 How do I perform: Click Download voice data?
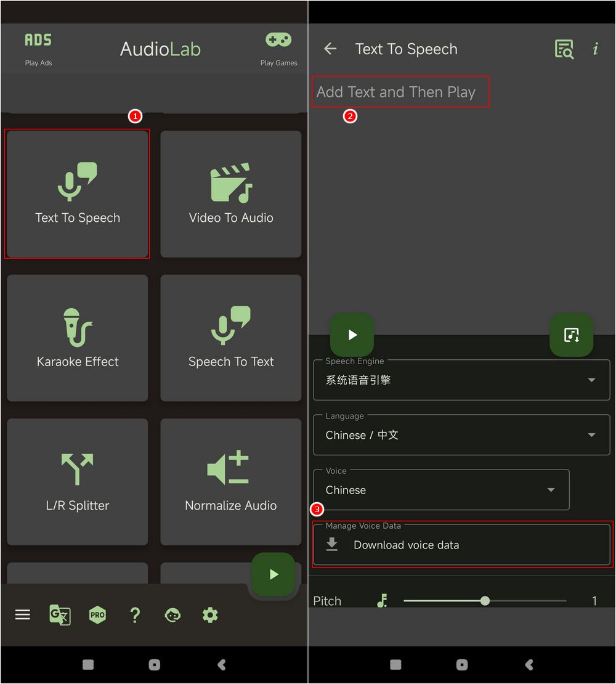coord(461,545)
